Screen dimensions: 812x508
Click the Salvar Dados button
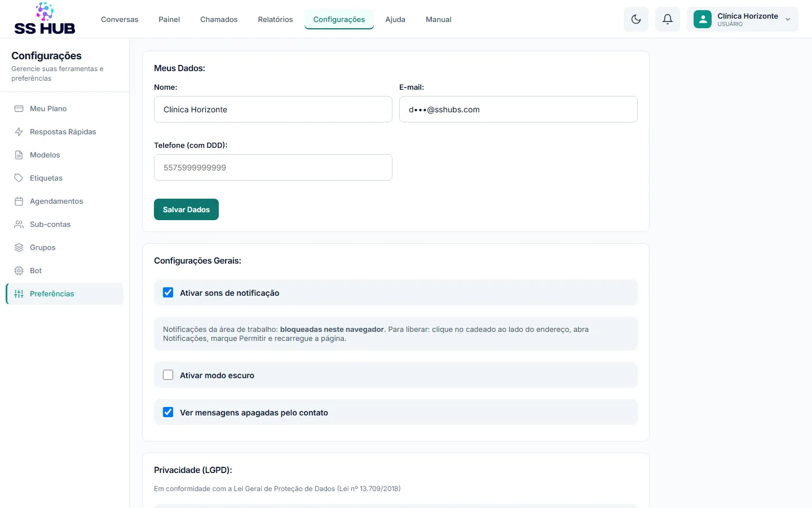pyautogui.click(x=186, y=209)
